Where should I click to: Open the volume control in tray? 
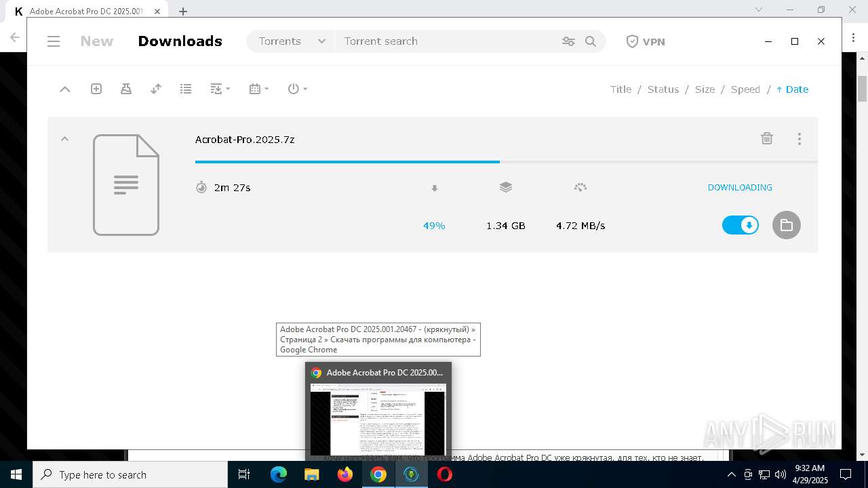pos(781,474)
